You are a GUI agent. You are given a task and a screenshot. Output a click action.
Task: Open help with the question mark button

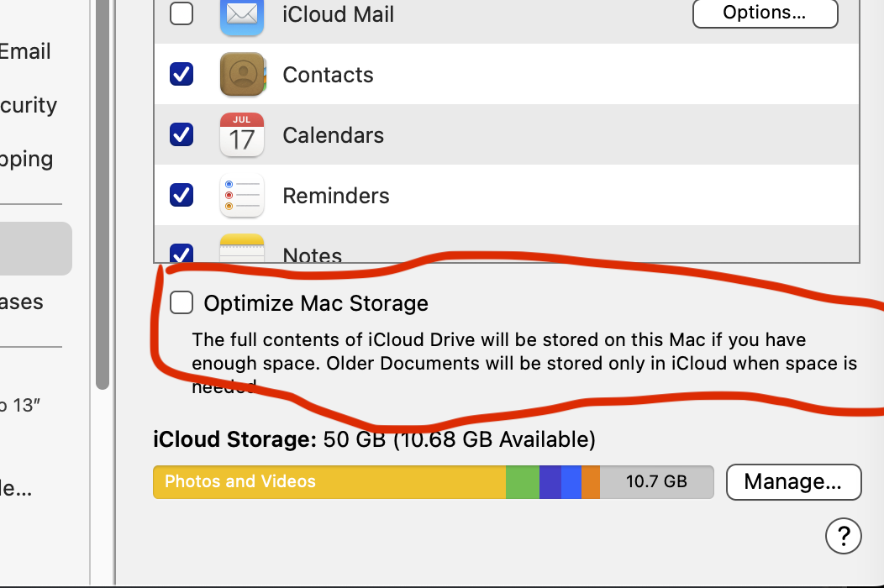click(844, 534)
